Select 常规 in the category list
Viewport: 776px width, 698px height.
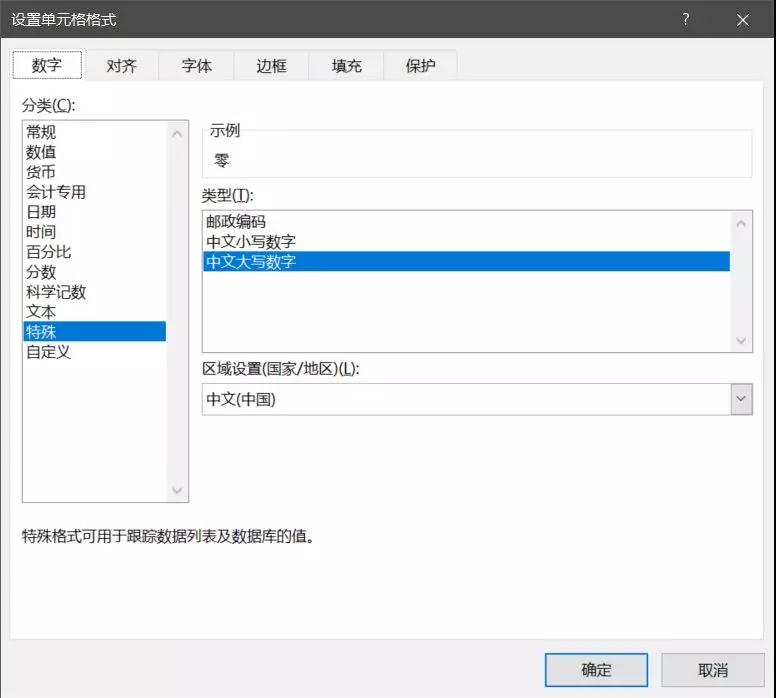point(94,132)
